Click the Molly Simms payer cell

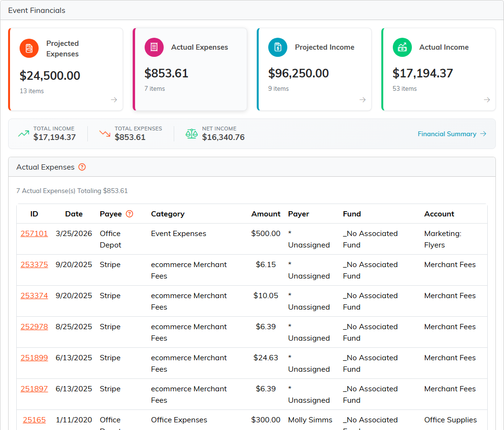click(310, 419)
